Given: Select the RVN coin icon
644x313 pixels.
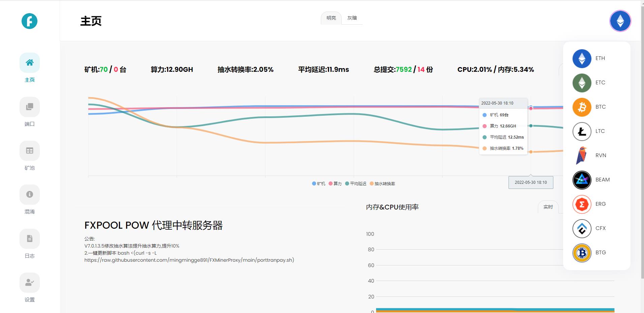Looking at the screenshot, I should 582,155.
